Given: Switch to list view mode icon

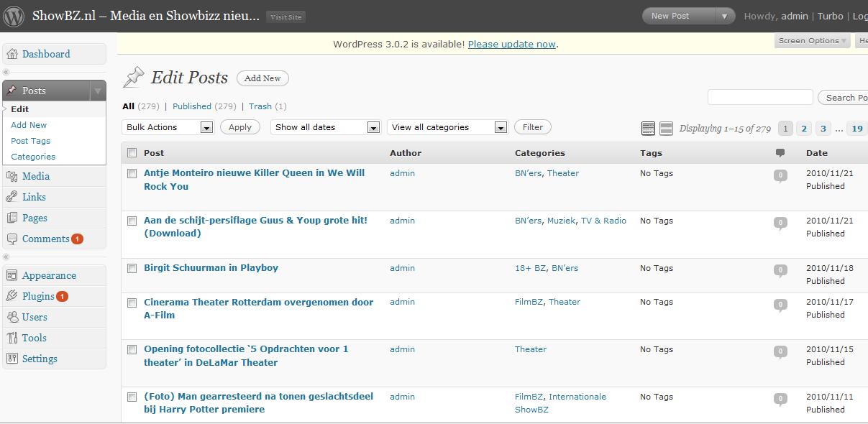Looking at the screenshot, I should tap(648, 128).
